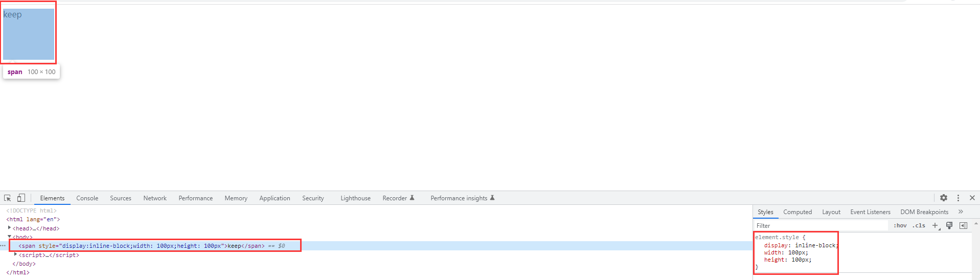Focus the Styles Filter input
This screenshot has height=280, width=980.
[821, 225]
